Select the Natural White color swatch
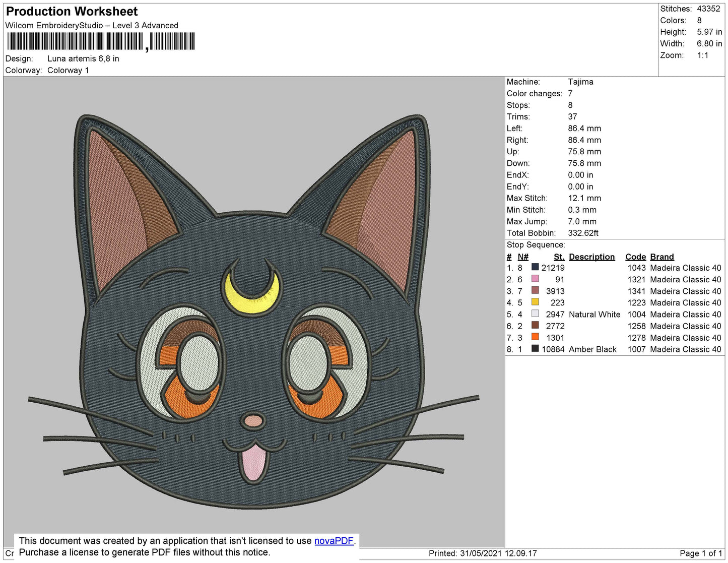Image resolution: width=728 pixels, height=563 pixels. click(x=535, y=314)
